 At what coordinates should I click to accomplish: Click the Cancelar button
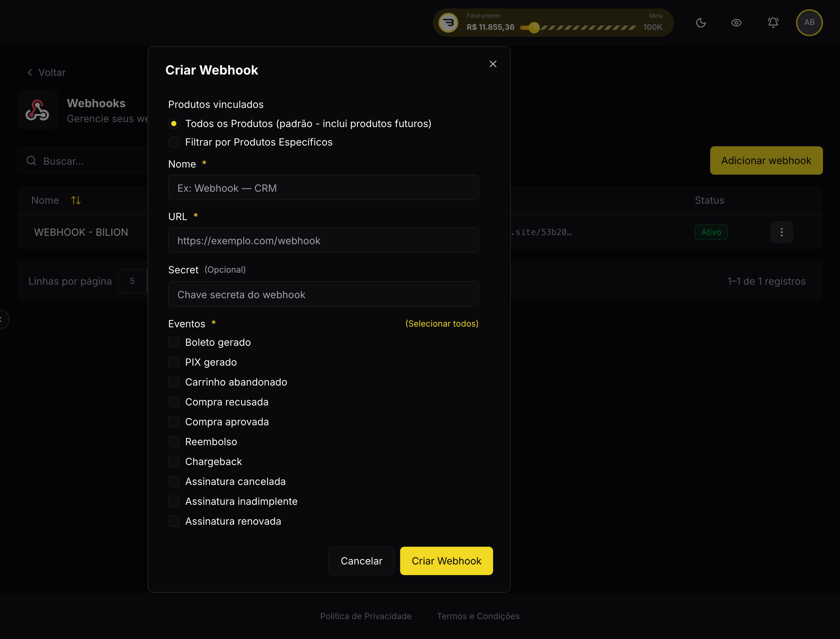coord(361,561)
